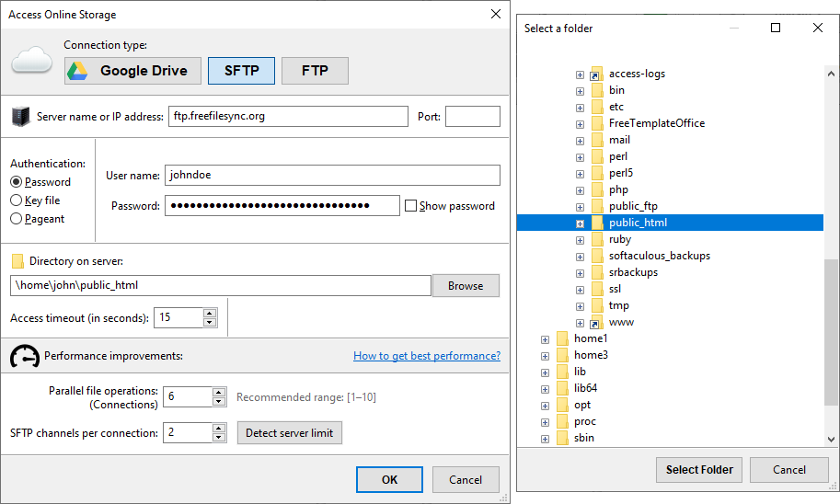Switch to FTP connection type
Screen dimensions: 840x504
[315, 71]
